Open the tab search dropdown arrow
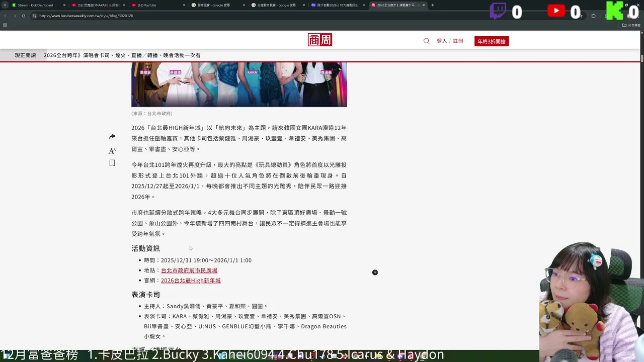This screenshot has height=362, width=644. (x=5, y=5)
